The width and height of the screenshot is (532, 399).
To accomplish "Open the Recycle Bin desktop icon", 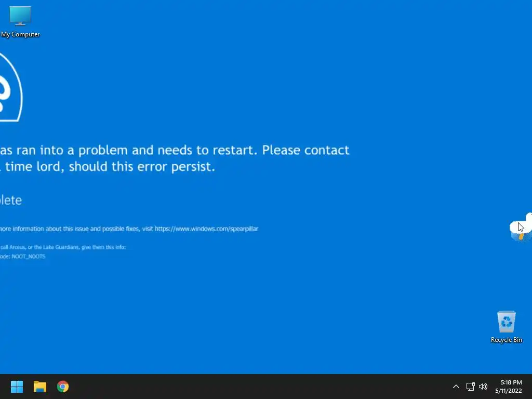I will [x=506, y=327].
